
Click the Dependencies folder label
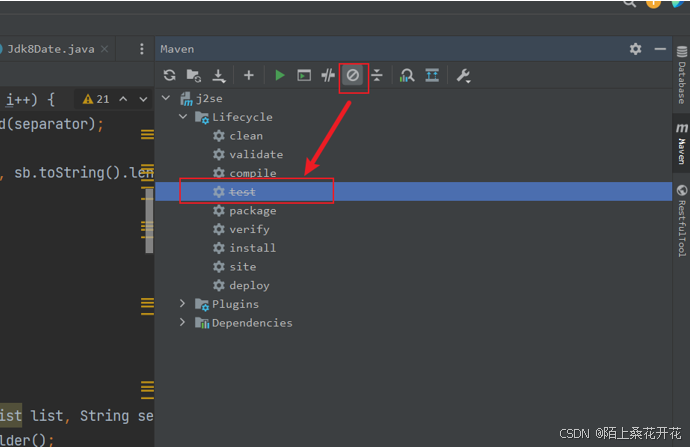(x=252, y=323)
